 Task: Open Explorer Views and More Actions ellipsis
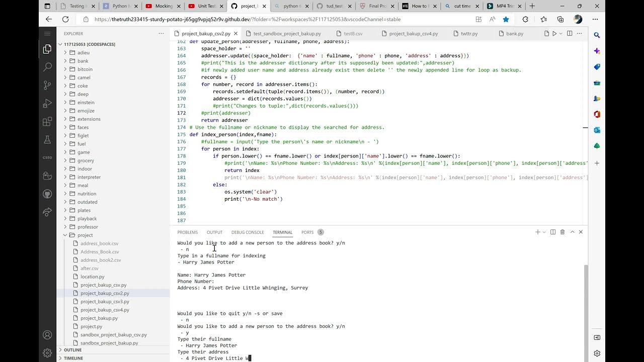pyautogui.click(x=161, y=34)
